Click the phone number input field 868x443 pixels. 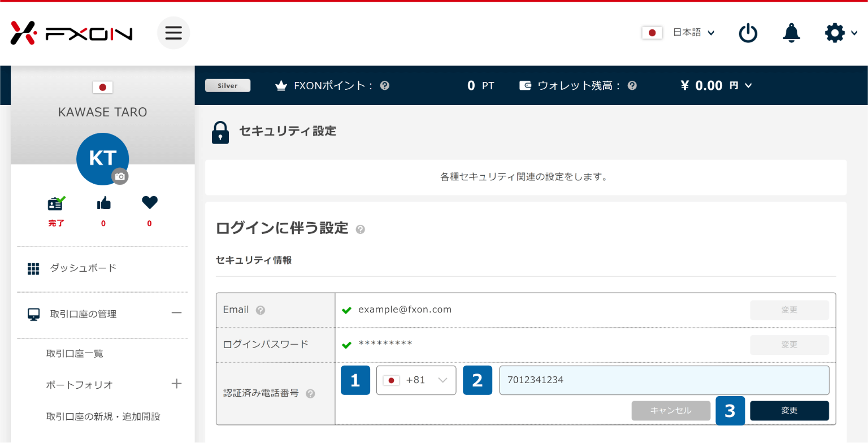pyautogui.click(x=665, y=380)
